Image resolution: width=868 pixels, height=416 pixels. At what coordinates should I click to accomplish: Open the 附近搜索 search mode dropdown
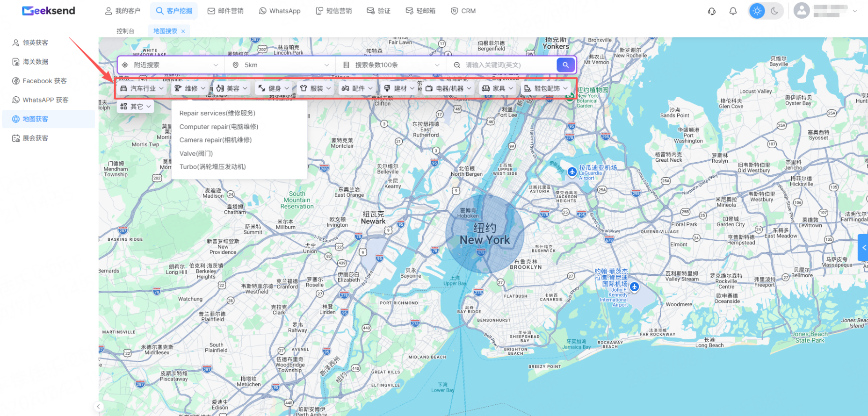[171, 65]
